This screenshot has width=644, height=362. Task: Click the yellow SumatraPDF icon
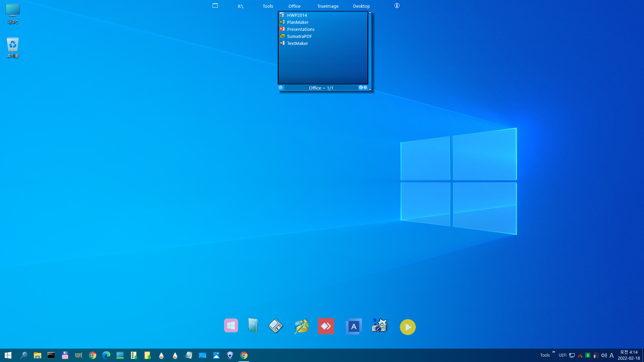282,36
